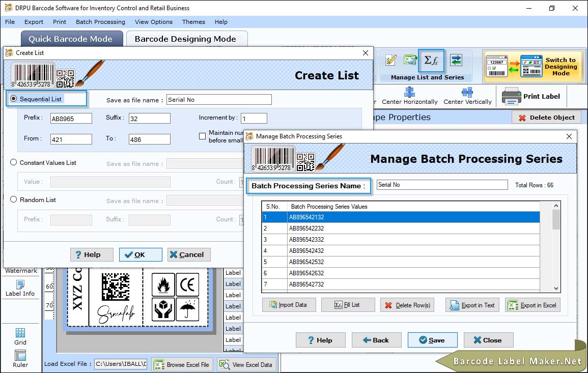Open the Print menu

click(x=59, y=22)
